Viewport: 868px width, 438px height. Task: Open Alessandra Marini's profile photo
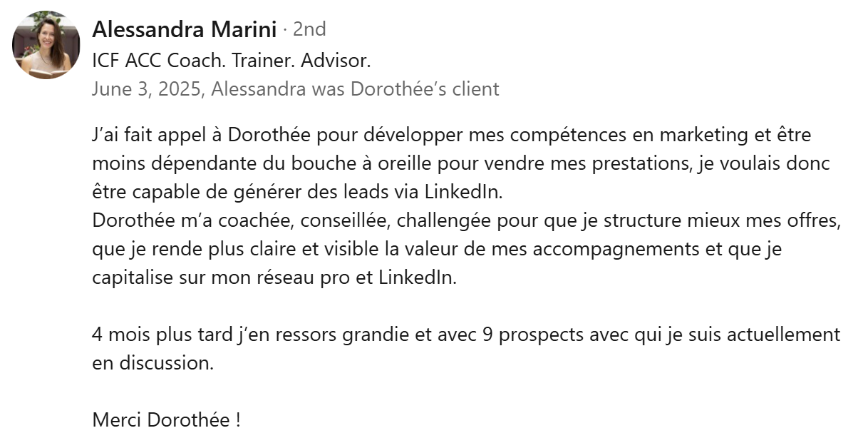(x=42, y=44)
